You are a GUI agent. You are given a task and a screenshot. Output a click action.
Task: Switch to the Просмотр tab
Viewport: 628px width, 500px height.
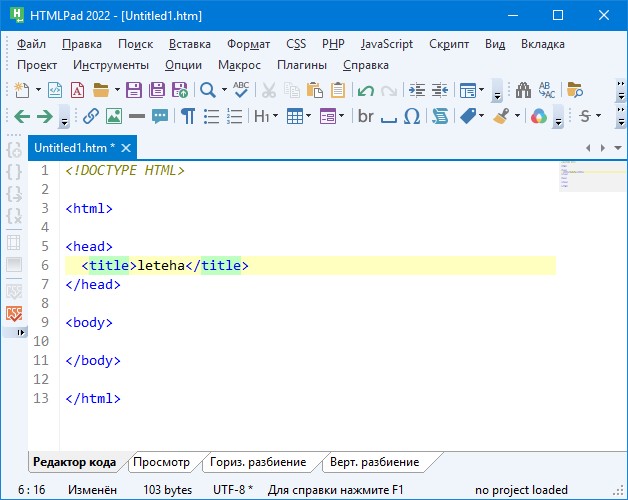pos(161,462)
